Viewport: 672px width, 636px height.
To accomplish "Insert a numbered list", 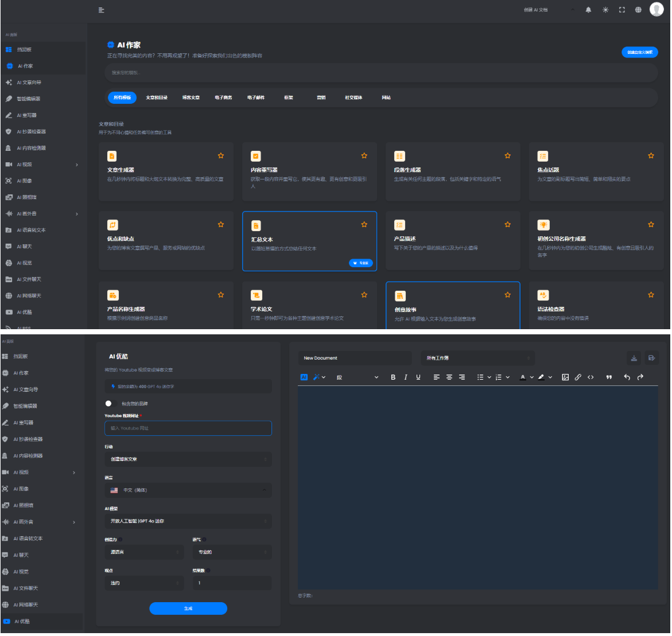I will (x=499, y=377).
